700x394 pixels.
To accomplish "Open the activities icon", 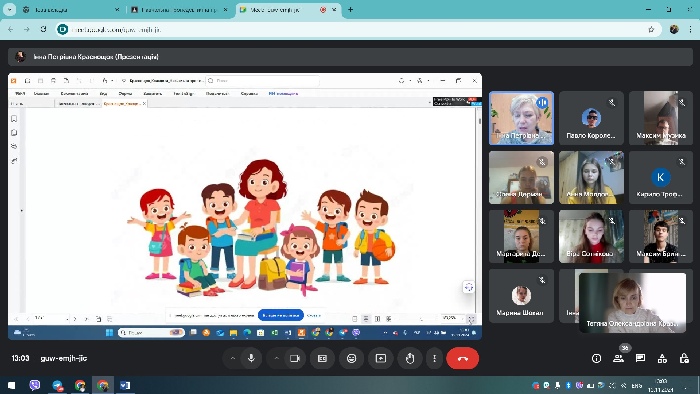I will [x=662, y=358].
